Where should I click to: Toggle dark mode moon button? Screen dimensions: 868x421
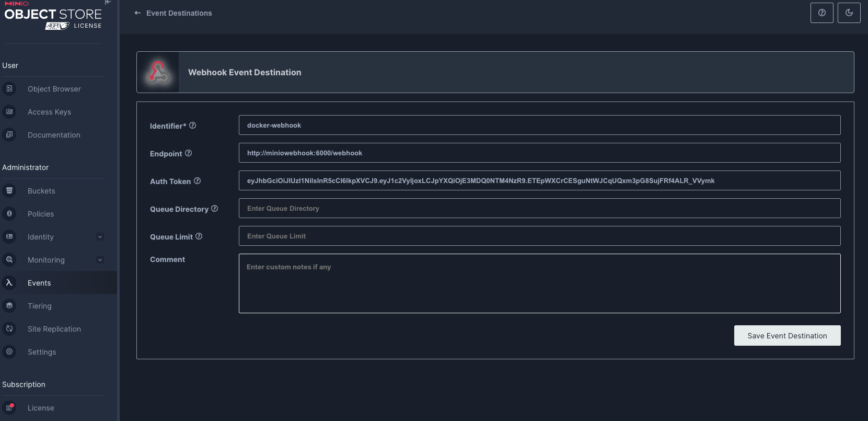[x=849, y=13]
